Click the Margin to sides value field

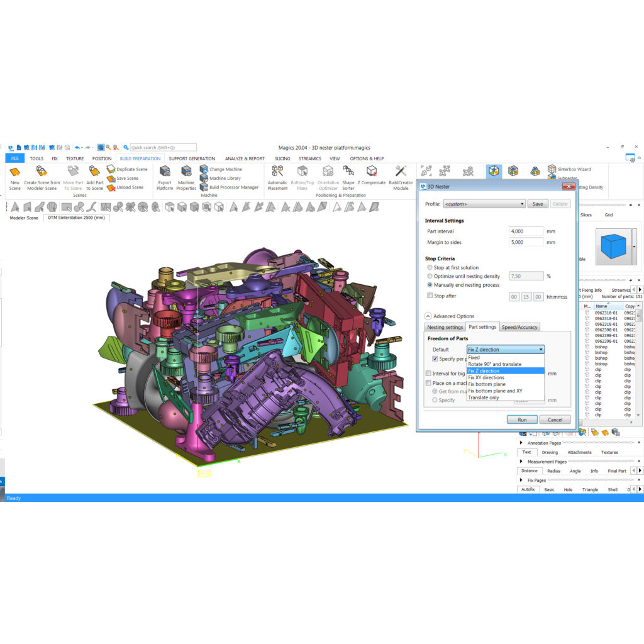coord(526,242)
